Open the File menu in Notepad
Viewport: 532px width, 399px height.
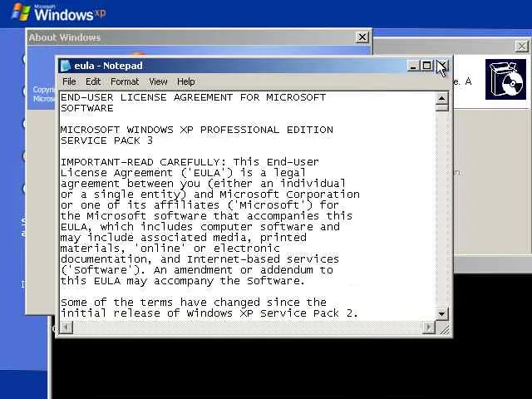(x=69, y=81)
